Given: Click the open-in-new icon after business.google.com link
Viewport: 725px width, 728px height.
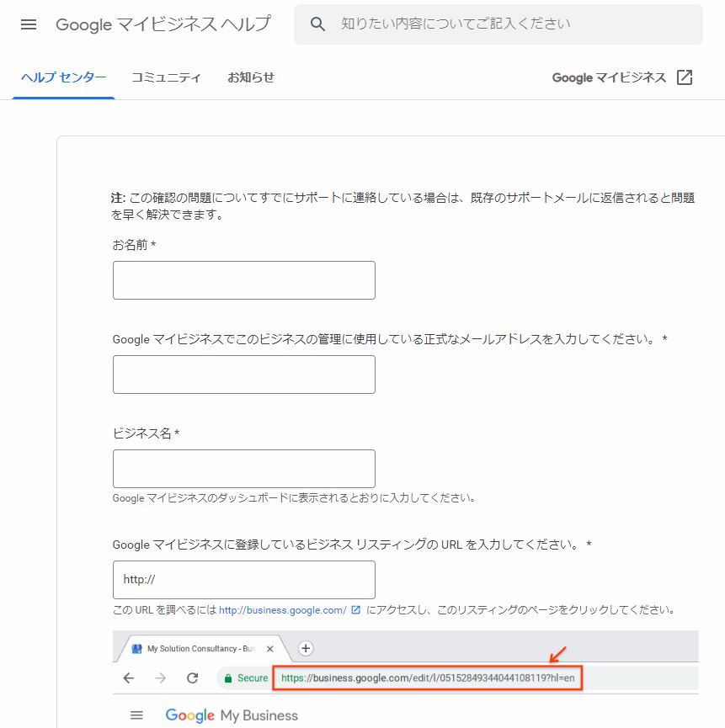Looking at the screenshot, I should (x=356, y=610).
